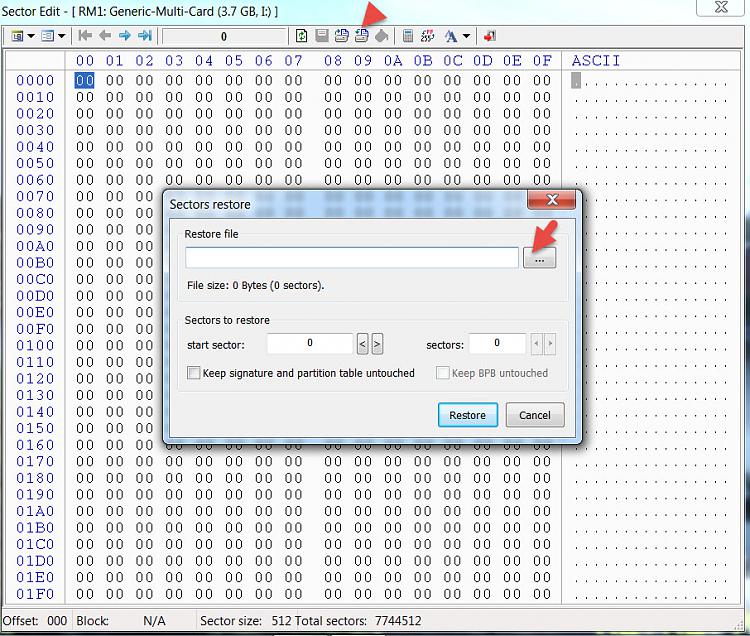Decrease start sector with '<' button
The height and width of the screenshot is (636, 750).
pos(363,344)
